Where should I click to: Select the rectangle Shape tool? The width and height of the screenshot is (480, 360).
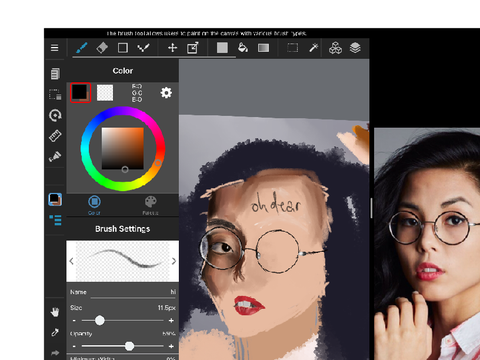click(x=123, y=48)
